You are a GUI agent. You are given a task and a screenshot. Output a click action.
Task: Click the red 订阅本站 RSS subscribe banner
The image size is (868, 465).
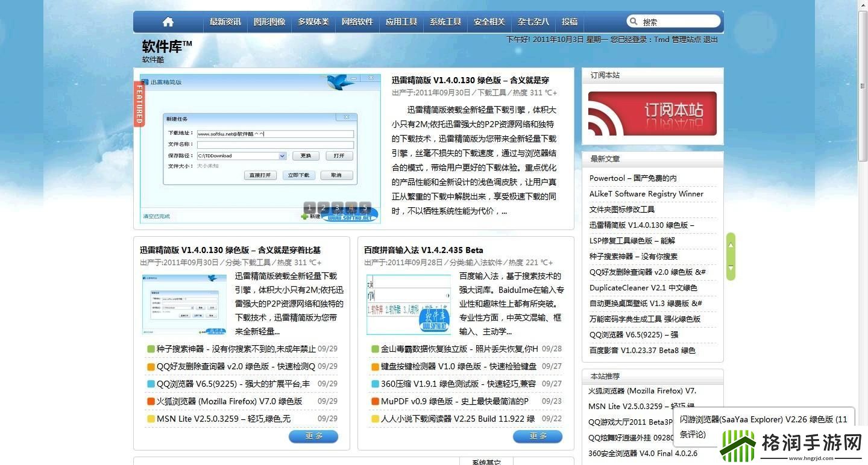(652, 114)
